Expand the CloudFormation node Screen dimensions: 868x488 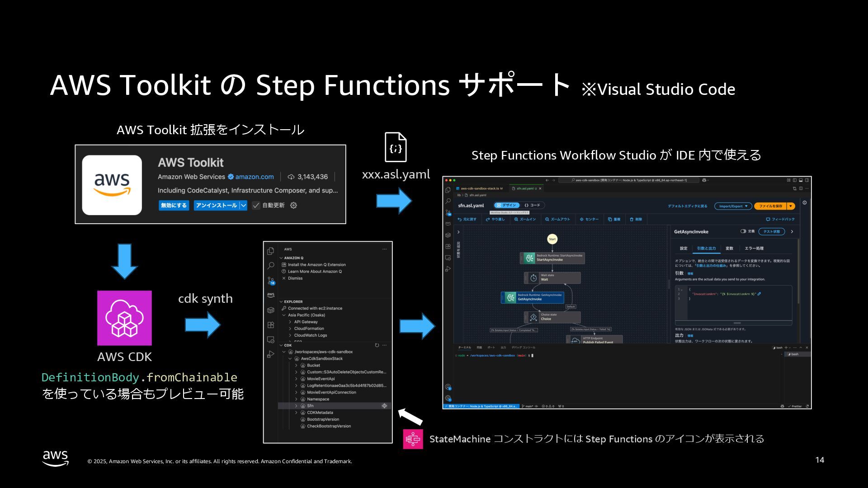coord(290,328)
